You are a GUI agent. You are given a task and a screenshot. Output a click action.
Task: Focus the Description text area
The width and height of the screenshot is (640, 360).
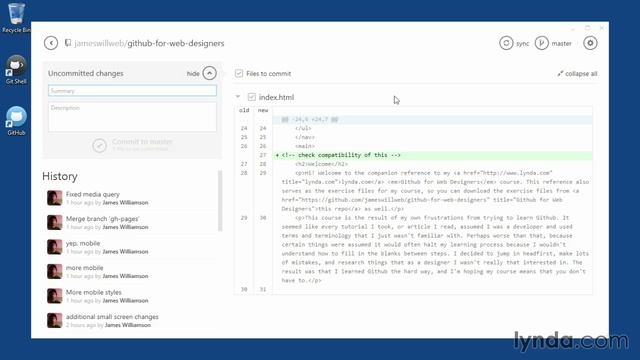pyautogui.click(x=132, y=117)
